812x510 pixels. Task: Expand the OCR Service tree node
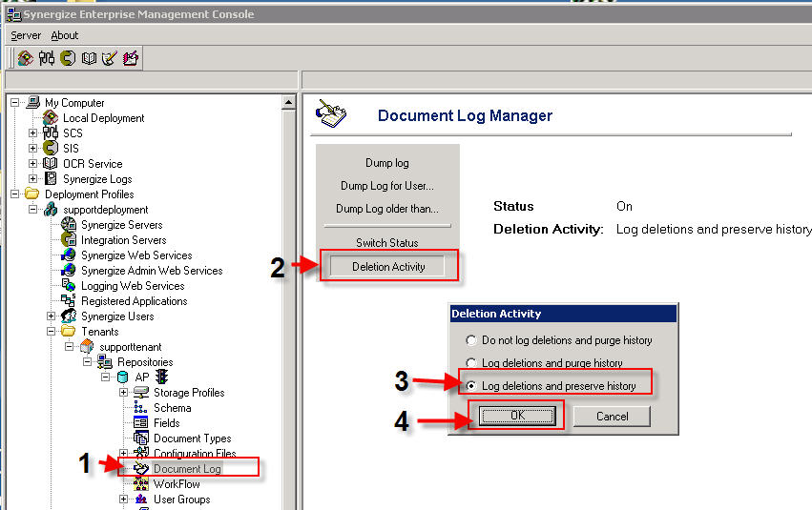point(33,163)
